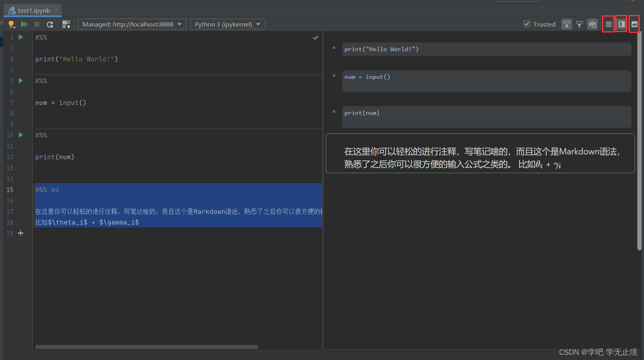This screenshot has width=644, height=360.
Task: Click the print("Hello World!") code line in editor
Action: (x=76, y=59)
